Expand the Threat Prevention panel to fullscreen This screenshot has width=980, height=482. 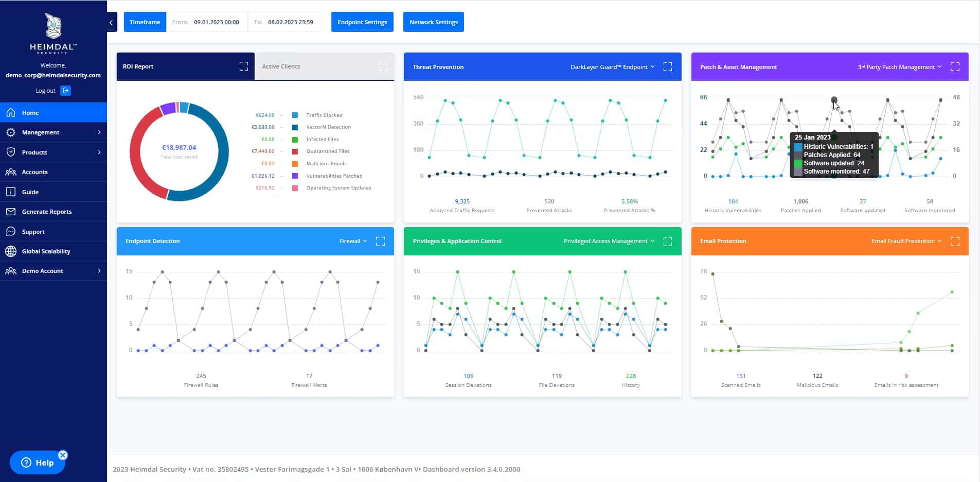pos(667,66)
